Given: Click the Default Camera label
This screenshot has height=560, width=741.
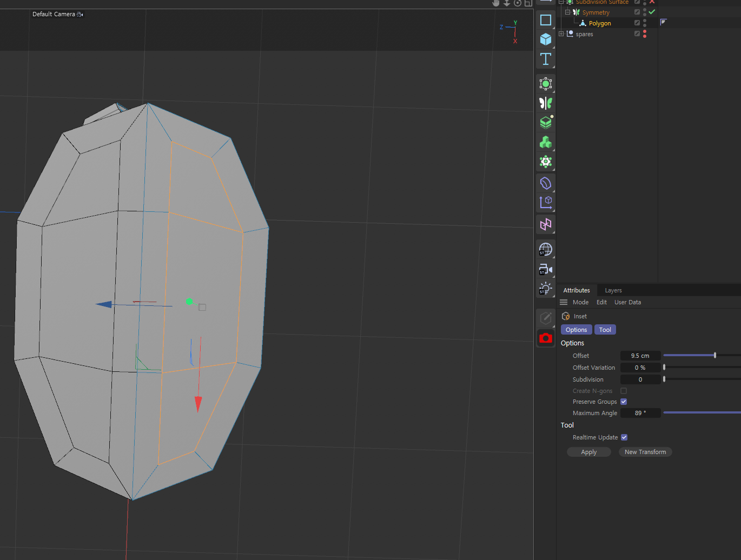Looking at the screenshot, I should click(x=54, y=14).
